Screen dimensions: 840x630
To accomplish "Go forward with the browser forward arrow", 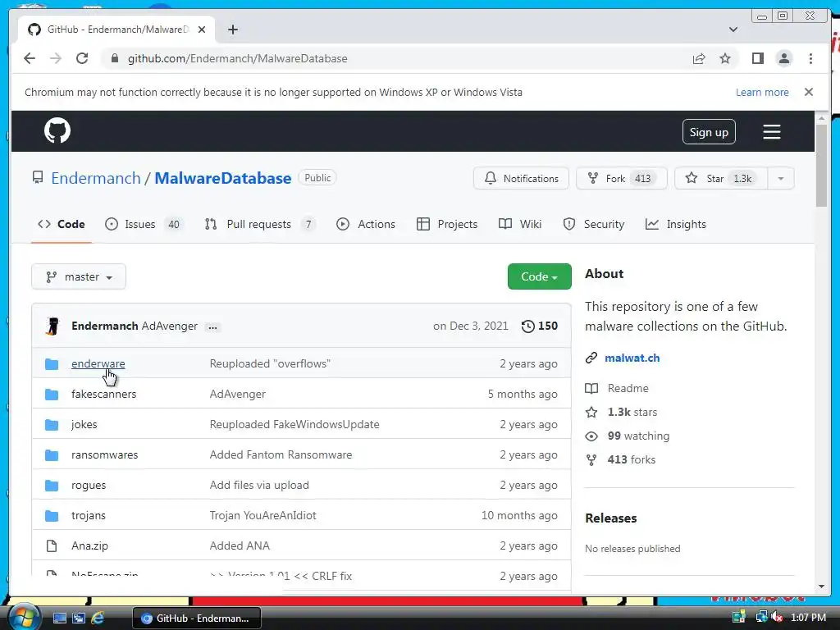I will point(56,58).
